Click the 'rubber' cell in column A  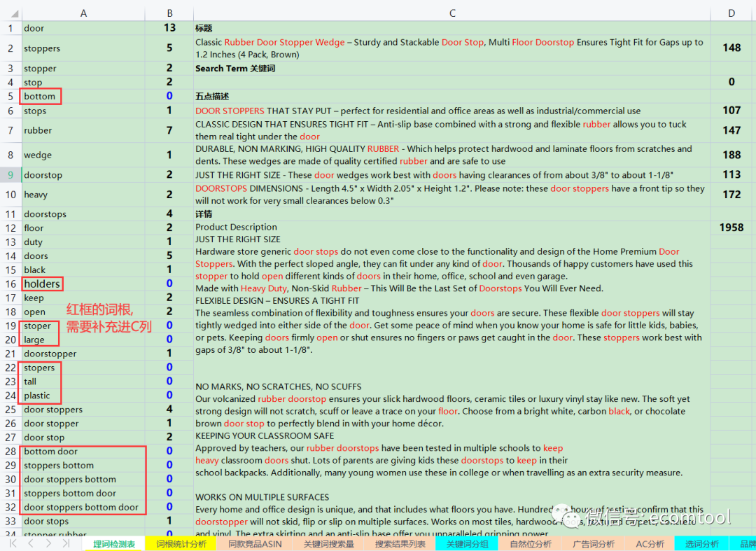click(x=83, y=131)
